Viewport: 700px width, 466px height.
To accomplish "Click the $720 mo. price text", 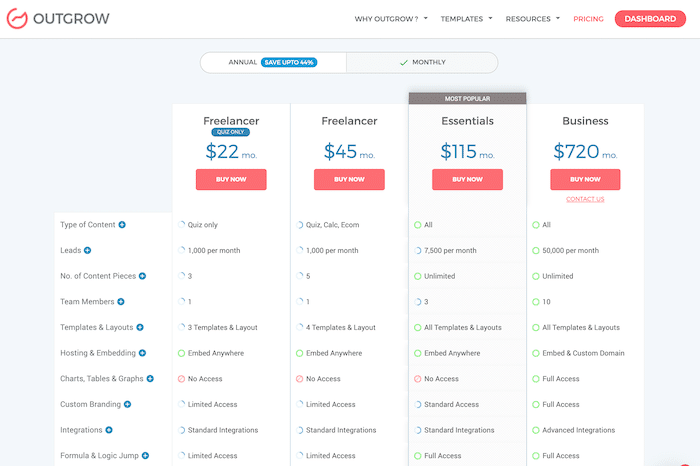I will point(585,152).
